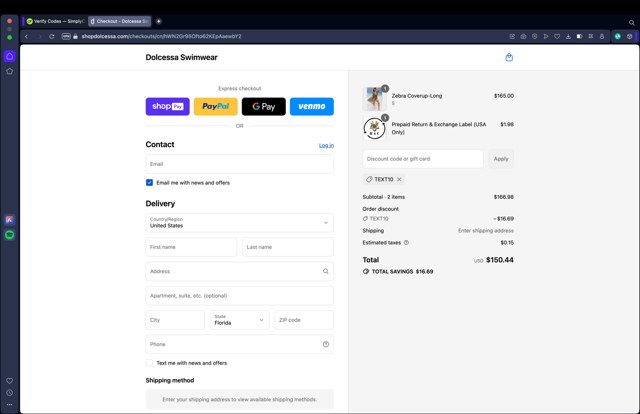Image resolution: width=640 pixels, height=414 pixels.
Task: Click the Dolcessa Swimwear store title
Action: tap(182, 57)
